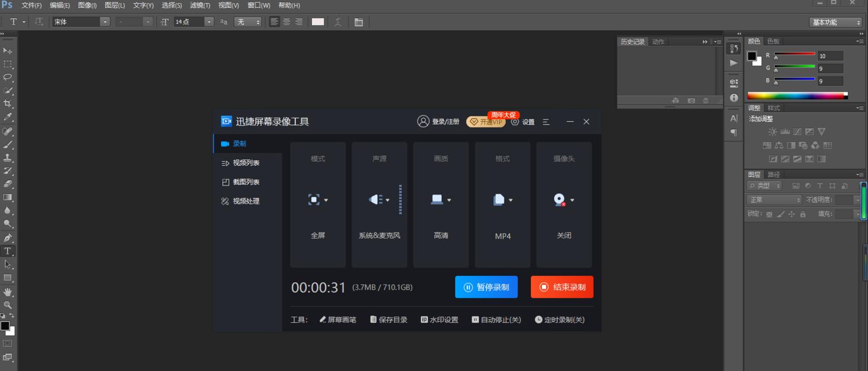The height and width of the screenshot is (371, 868).
Task: Open the layer filter 类型 dropdown
Action: (764, 185)
